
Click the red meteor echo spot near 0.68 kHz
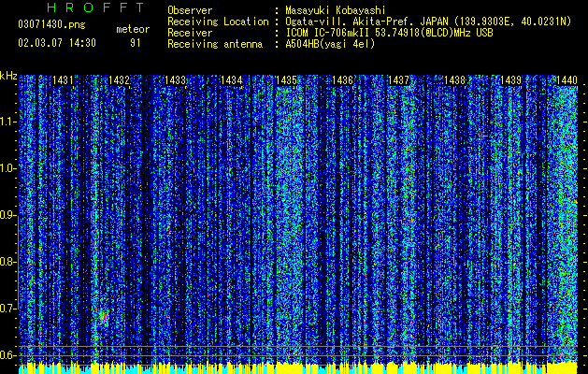click(x=104, y=317)
